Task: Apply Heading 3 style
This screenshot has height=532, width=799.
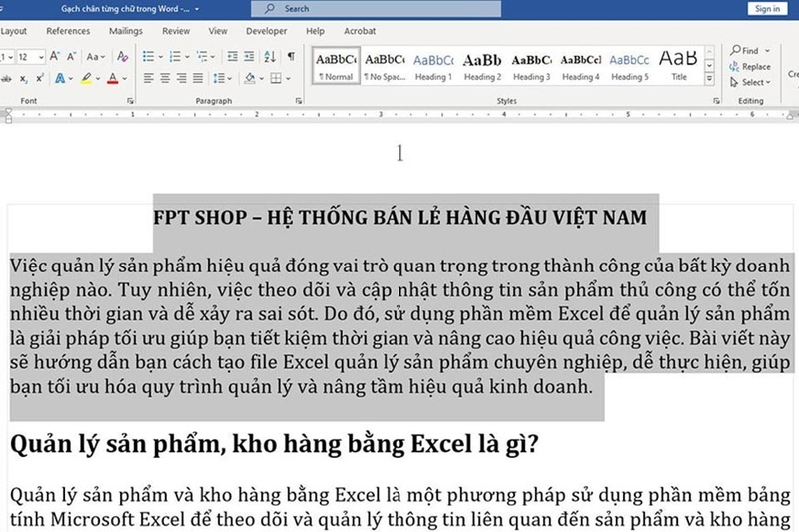Action: [531, 66]
